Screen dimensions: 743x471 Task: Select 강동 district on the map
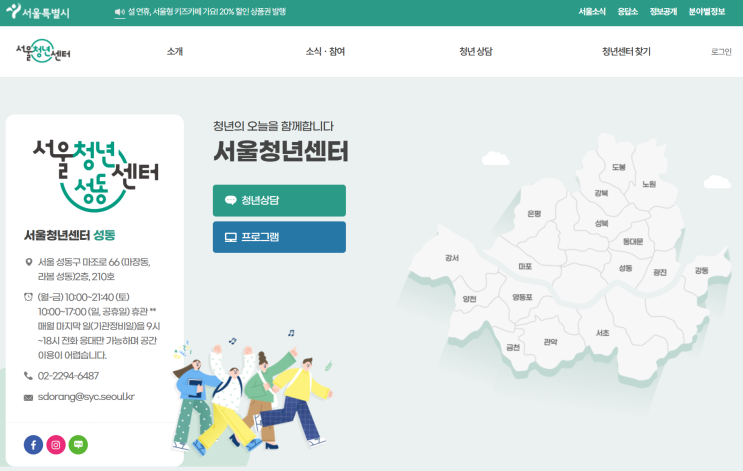(701, 271)
